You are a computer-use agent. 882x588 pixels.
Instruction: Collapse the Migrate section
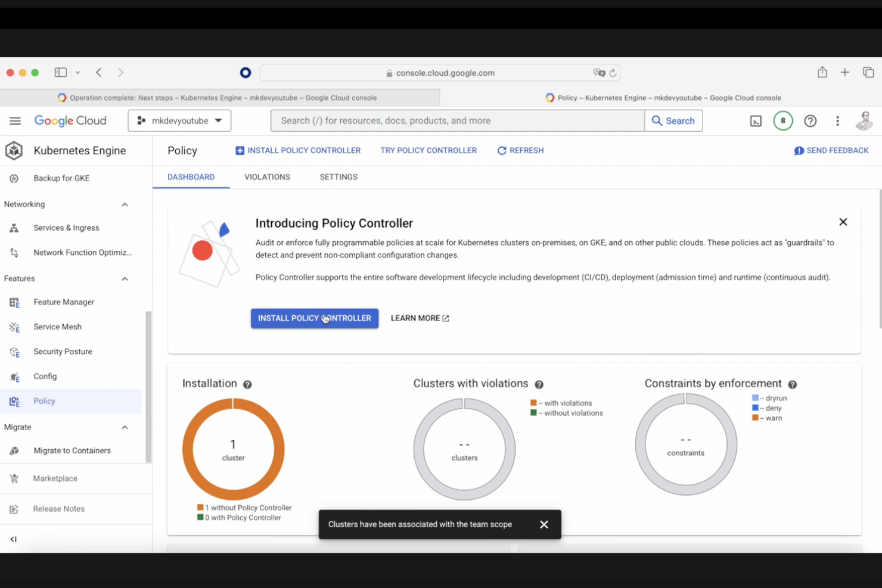tap(125, 427)
